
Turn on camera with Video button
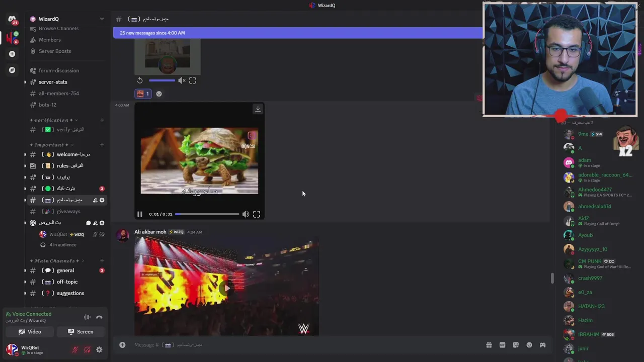[30, 332]
